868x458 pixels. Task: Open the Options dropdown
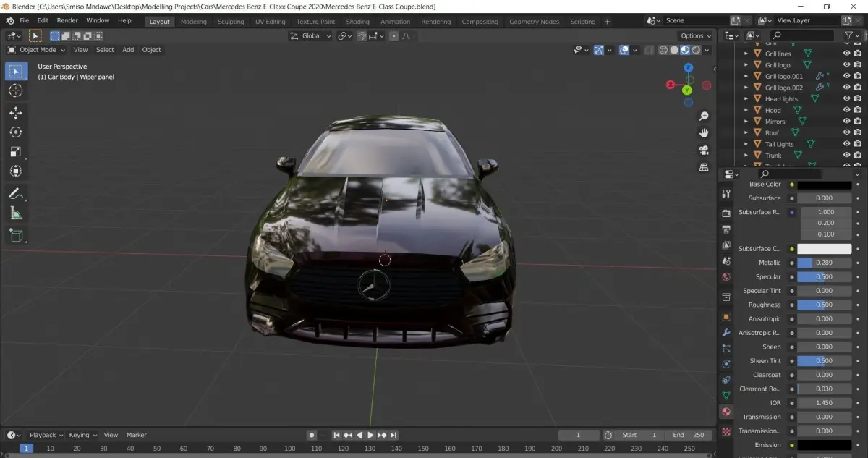[x=695, y=35]
